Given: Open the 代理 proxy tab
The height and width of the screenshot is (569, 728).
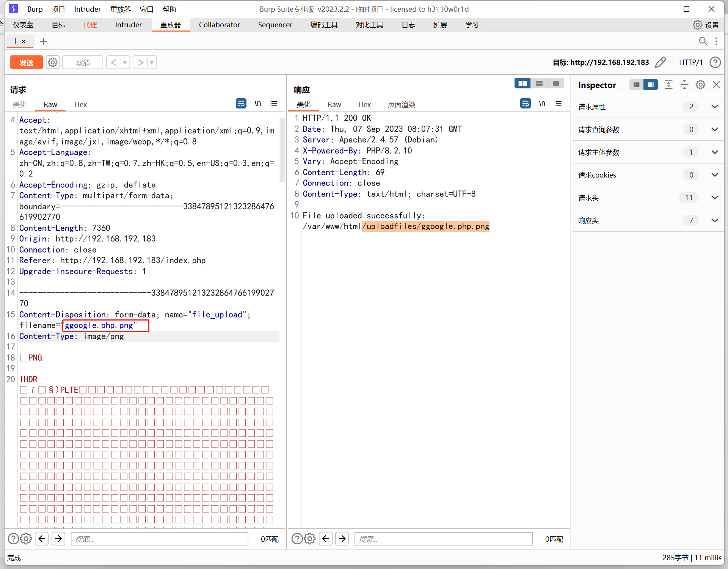Looking at the screenshot, I should [x=90, y=25].
